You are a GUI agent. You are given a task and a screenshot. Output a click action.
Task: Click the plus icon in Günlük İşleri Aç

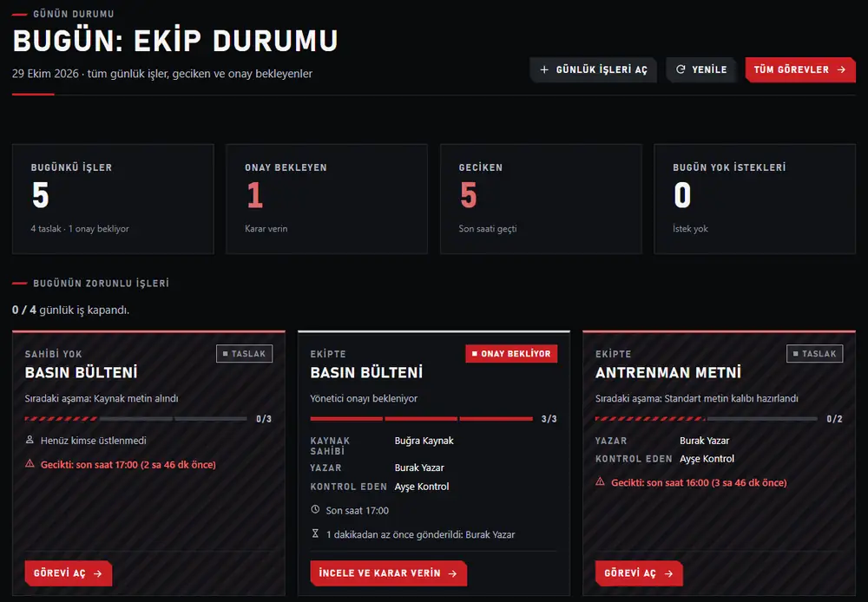544,69
